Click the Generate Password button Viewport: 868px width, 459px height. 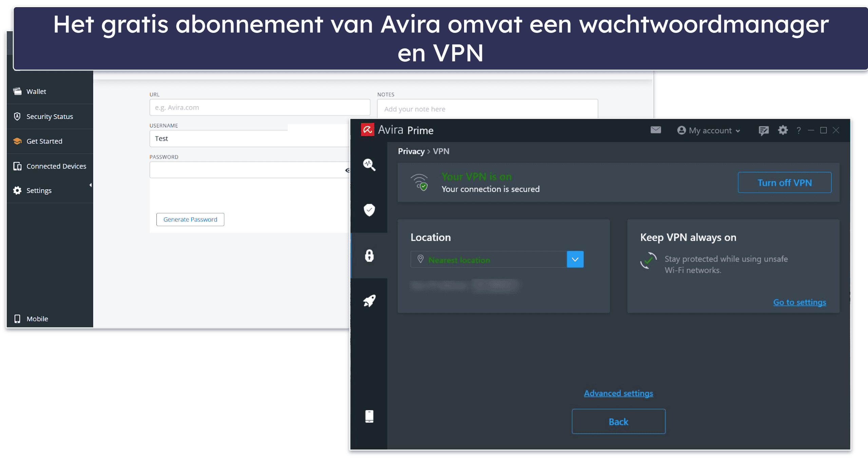click(x=190, y=219)
